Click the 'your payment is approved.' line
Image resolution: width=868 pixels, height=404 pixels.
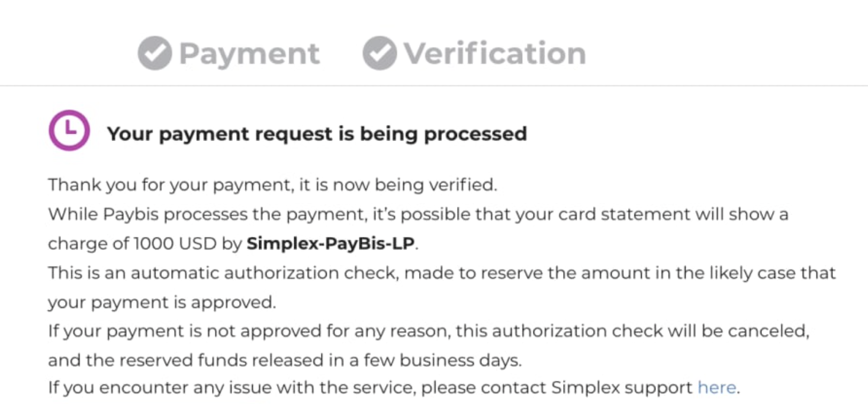pyautogui.click(x=162, y=303)
